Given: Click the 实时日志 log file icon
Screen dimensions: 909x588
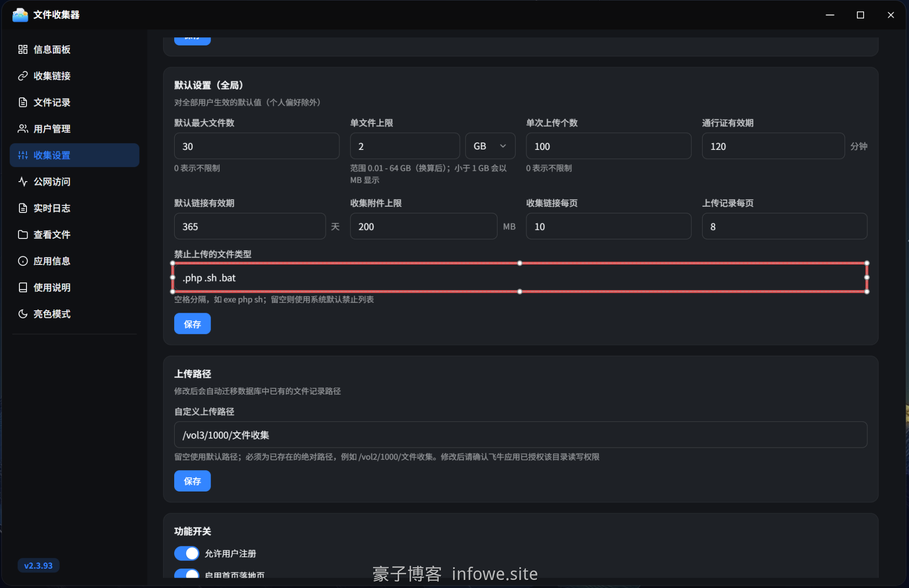Looking at the screenshot, I should [x=23, y=208].
